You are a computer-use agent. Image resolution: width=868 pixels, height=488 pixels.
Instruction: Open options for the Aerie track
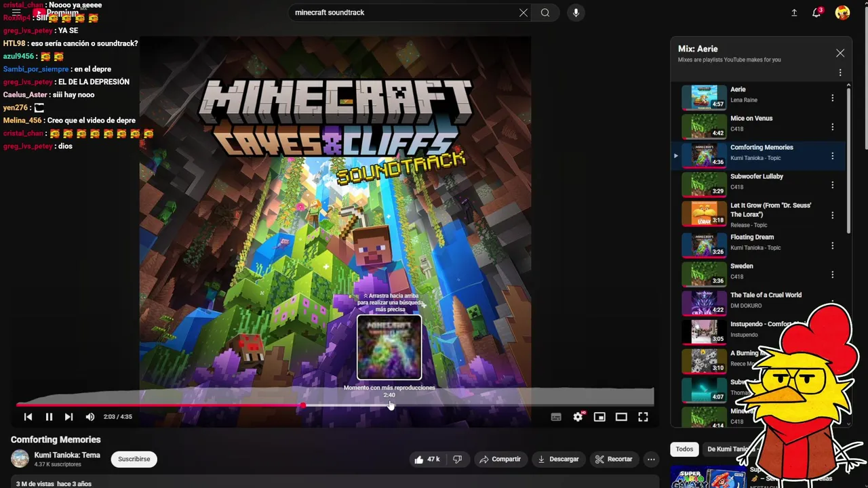[832, 98]
